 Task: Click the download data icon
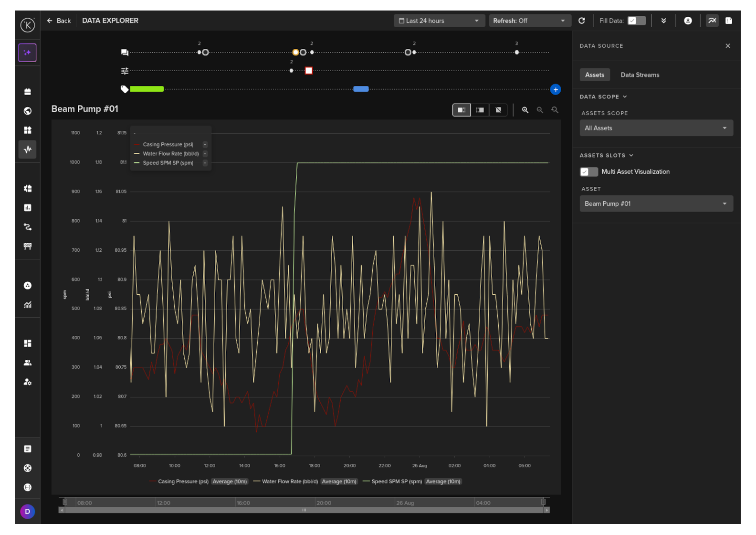point(688,21)
